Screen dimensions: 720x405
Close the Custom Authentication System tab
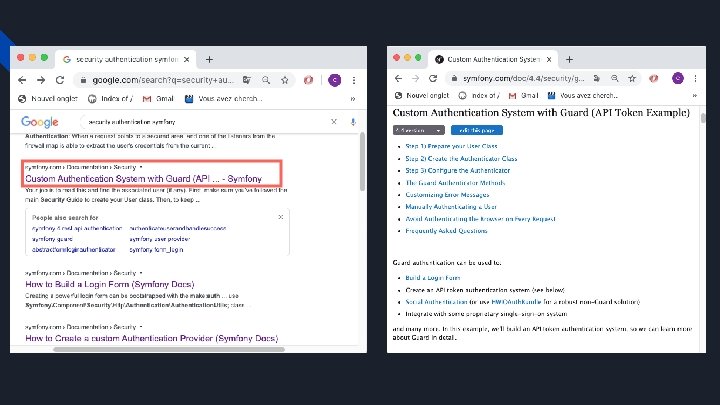pos(549,59)
